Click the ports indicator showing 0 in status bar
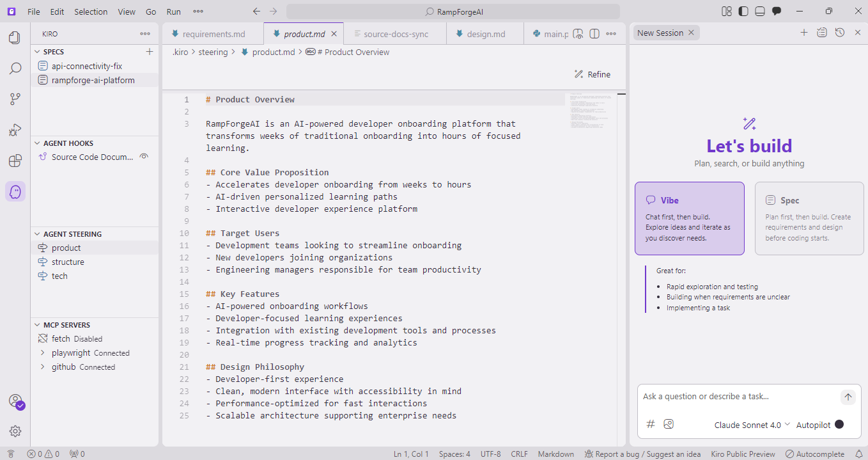 [77, 454]
